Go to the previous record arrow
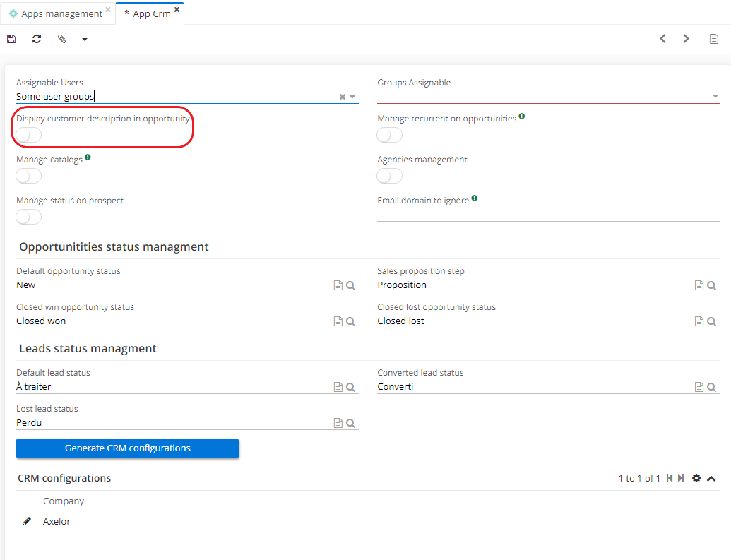The image size is (731, 560). click(662, 39)
